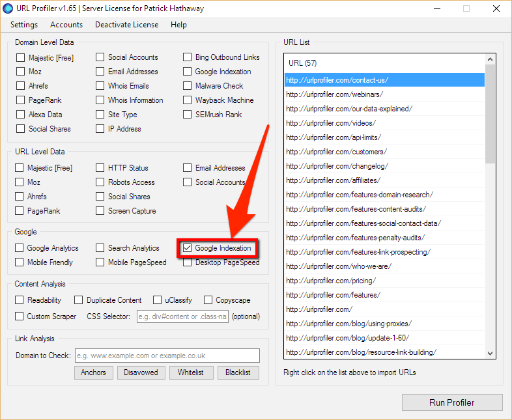Select the urlprofiler.com/pricing/ URL row

pos(331,281)
